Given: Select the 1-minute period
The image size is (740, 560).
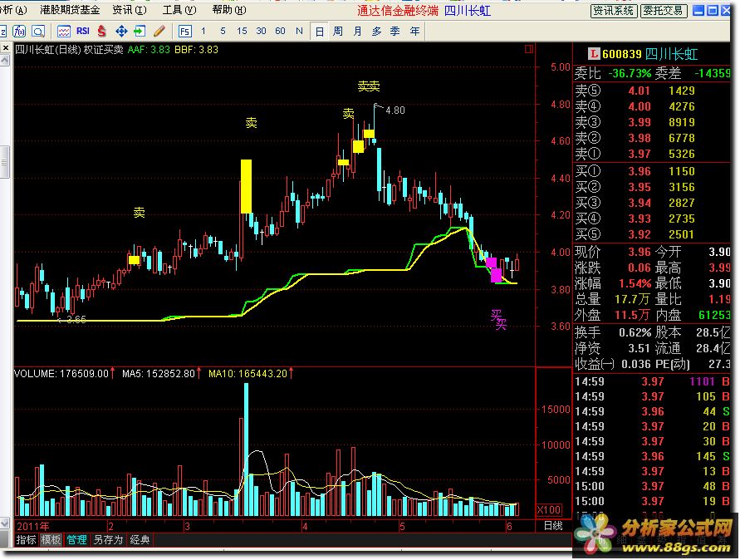Looking at the screenshot, I should 203,32.
